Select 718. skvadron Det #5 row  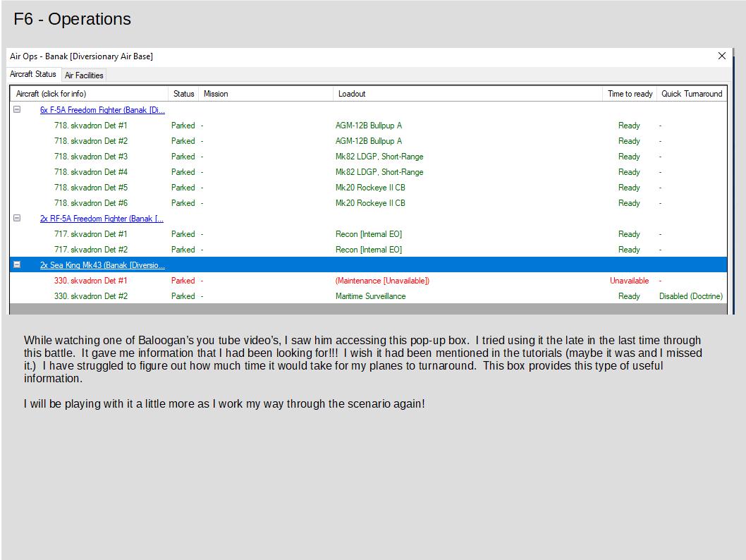(368, 188)
